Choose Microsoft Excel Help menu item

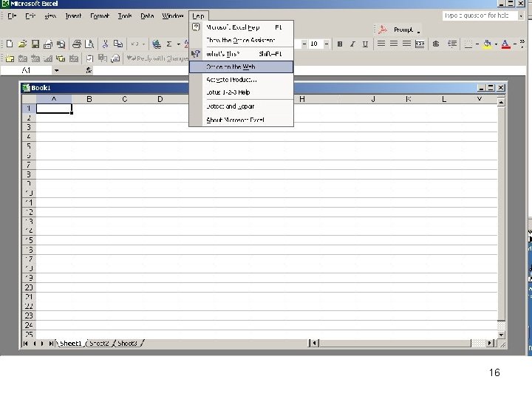[241, 27]
